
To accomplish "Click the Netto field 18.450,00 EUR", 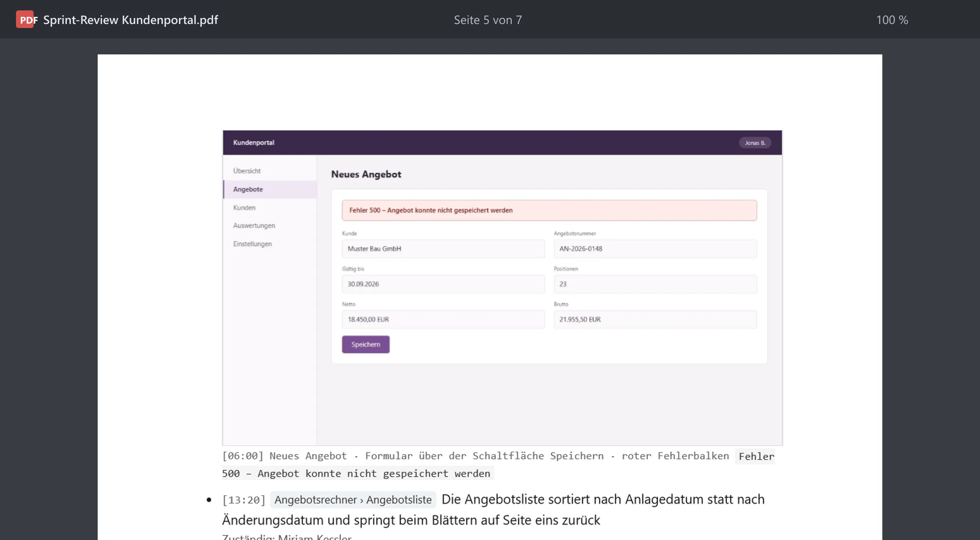I will tap(443, 320).
